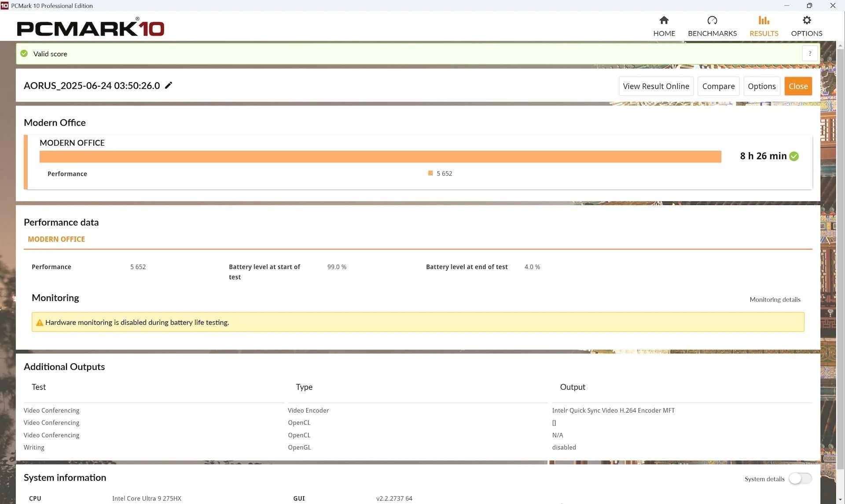Select the MODERN OFFICE performance tab
The width and height of the screenshot is (845, 504).
click(56, 239)
